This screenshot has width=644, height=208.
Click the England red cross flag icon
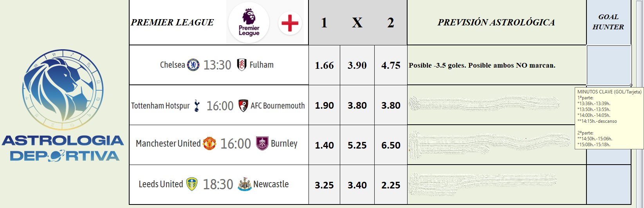pyautogui.click(x=290, y=23)
